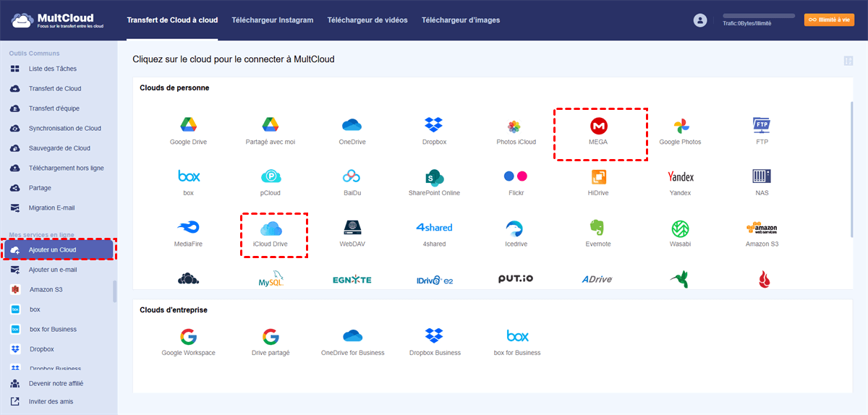Viewport: 868px width, 415px height.
Task: Select the MySQL service icon
Action: [x=271, y=280]
